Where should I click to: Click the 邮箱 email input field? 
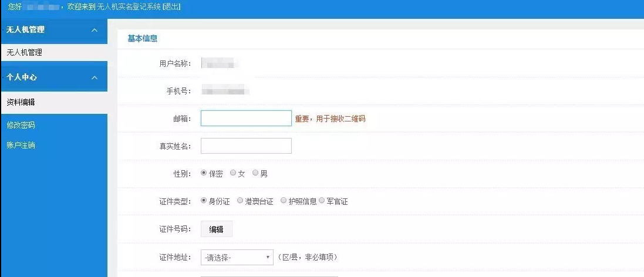(x=246, y=119)
